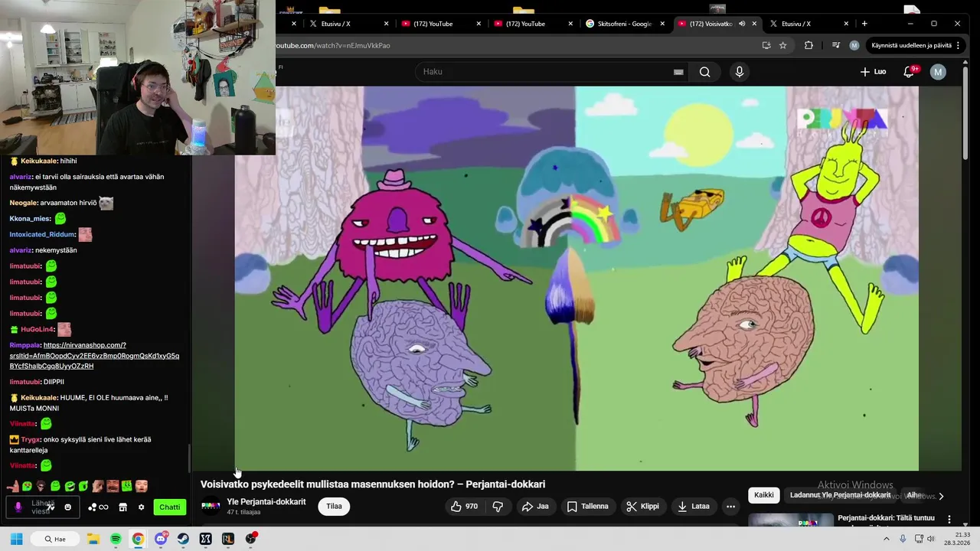Create a clip with Klippi
This screenshot has width=980, height=551.
(x=642, y=507)
